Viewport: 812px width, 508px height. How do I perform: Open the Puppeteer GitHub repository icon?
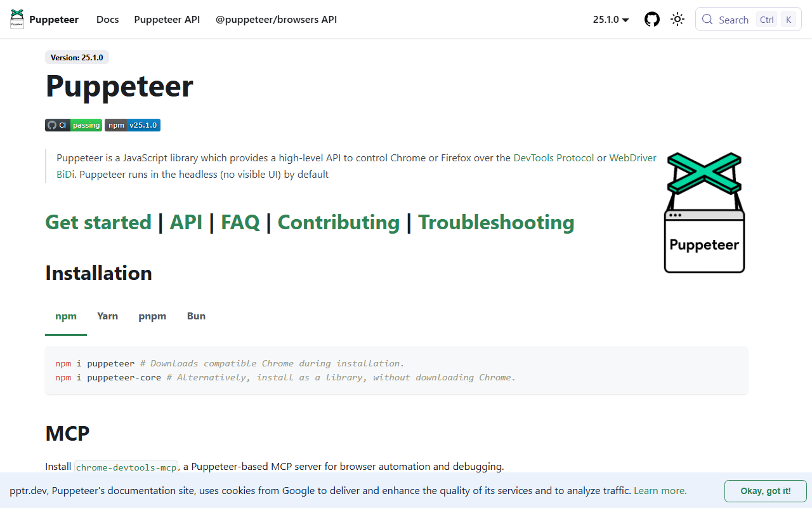(652, 19)
